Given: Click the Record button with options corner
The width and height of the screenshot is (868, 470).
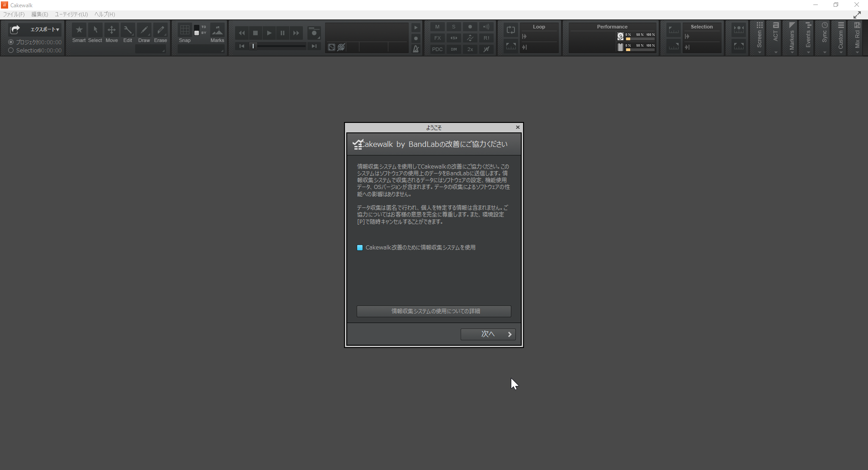Looking at the screenshot, I should tap(314, 33).
